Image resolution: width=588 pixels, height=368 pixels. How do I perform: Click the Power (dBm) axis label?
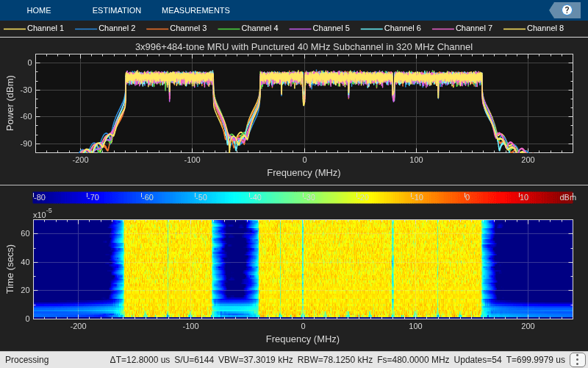pyautogui.click(x=10, y=103)
